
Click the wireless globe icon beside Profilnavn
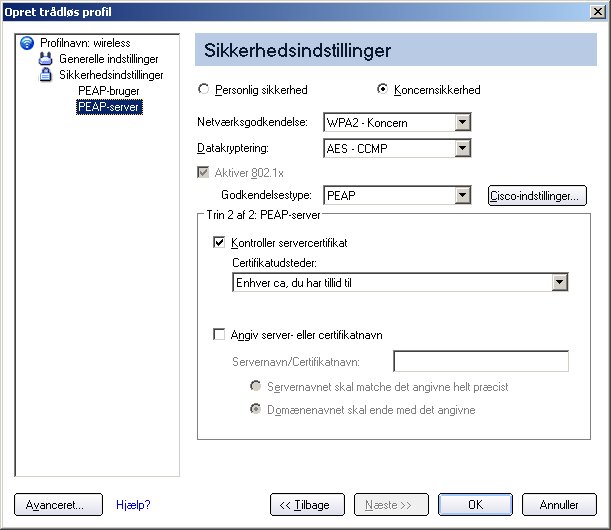coord(27,43)
